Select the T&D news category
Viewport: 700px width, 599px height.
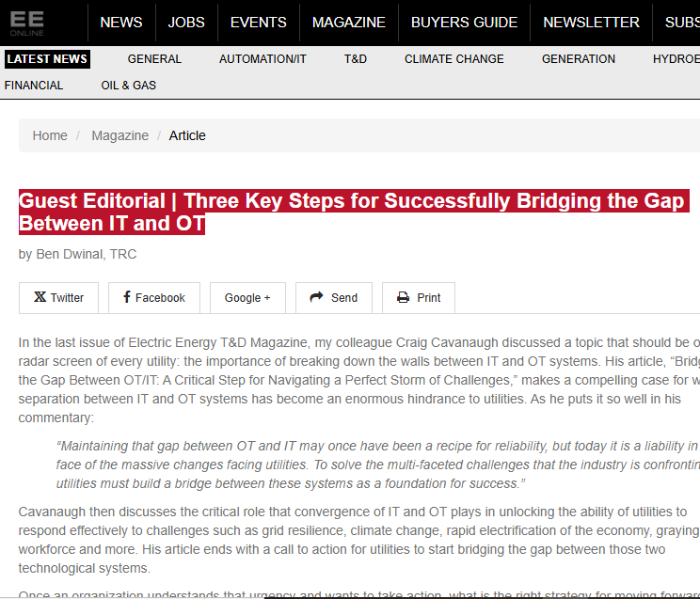click(356, 59)
